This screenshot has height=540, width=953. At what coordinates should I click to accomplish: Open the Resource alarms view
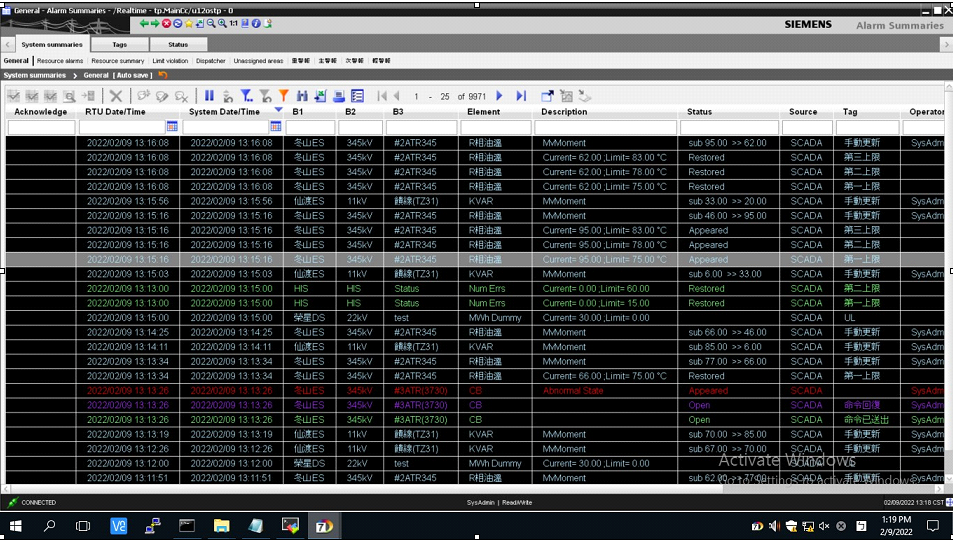pos(60,61)
